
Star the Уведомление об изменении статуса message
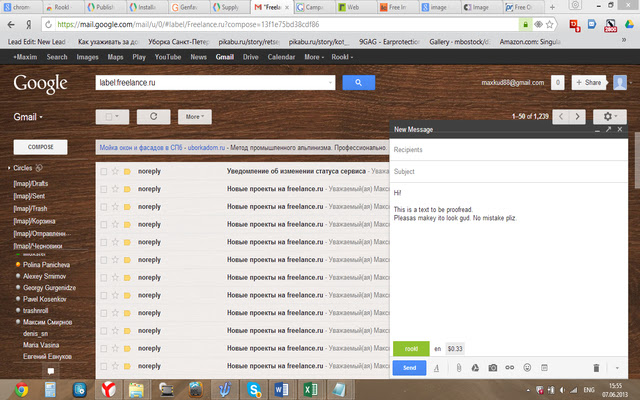coord(115,171)
